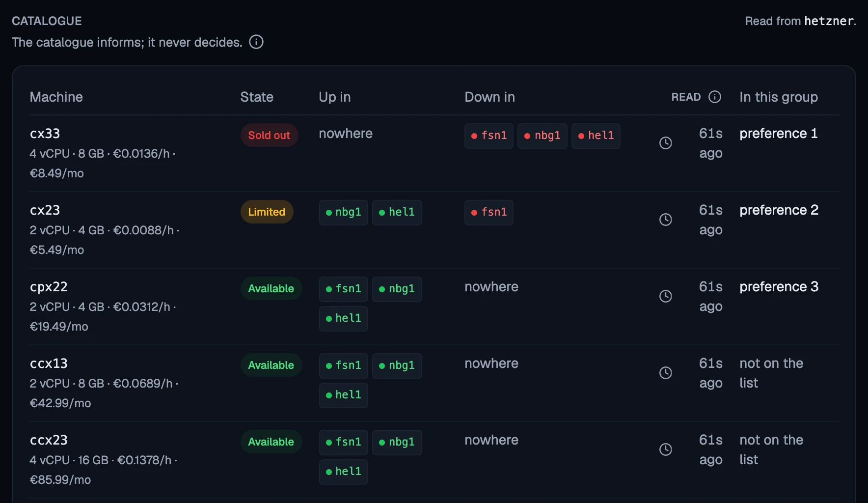
Task: Click cpx22 specs line with €19.49/mo
Action: (x=103, y=317)
